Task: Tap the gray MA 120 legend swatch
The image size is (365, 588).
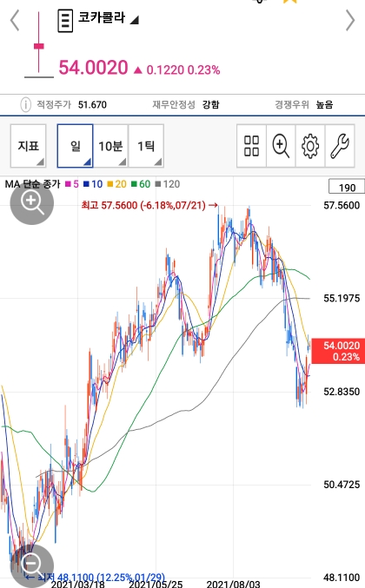Action: point(158,184)
